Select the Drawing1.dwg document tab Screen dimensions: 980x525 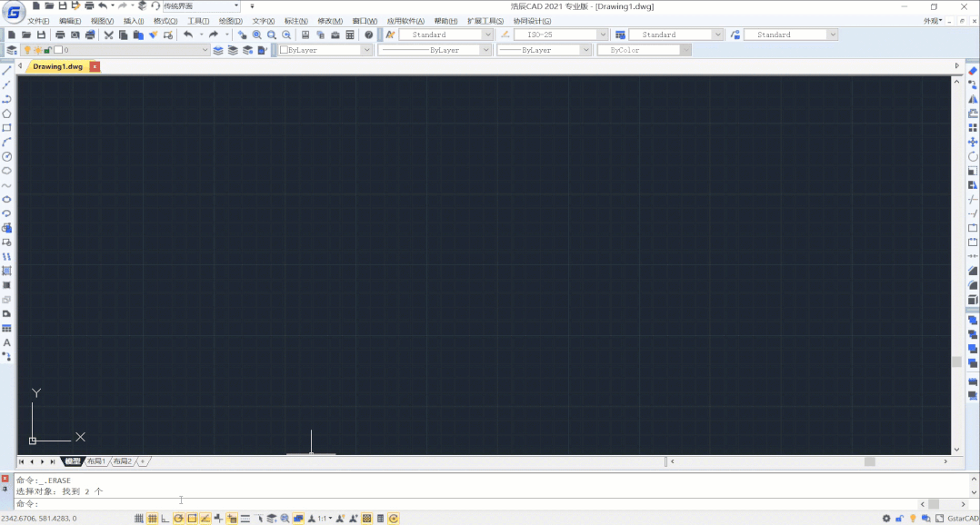pyautogui.click(x=57, y=66)
